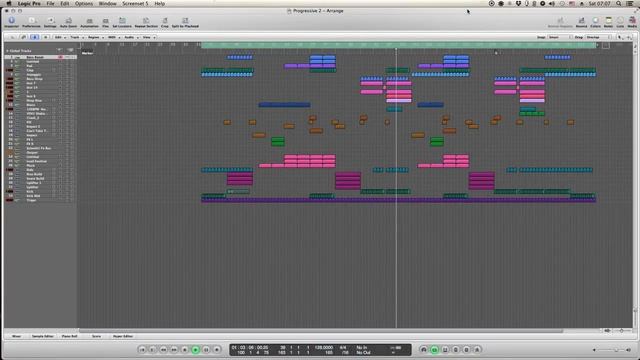The image size is (640, 360).
Task: Toggle the link button beside Catch
Action: tap(23, 37)
